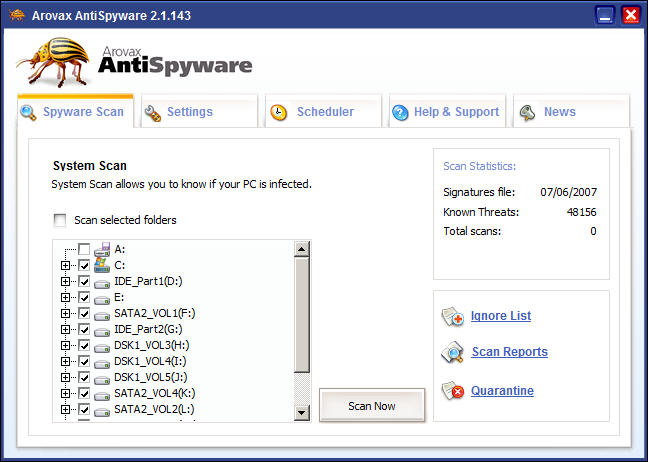Screen dimensions: 648x462
Task: Click the drive list scroll up arrow
Action: (302, 249)
